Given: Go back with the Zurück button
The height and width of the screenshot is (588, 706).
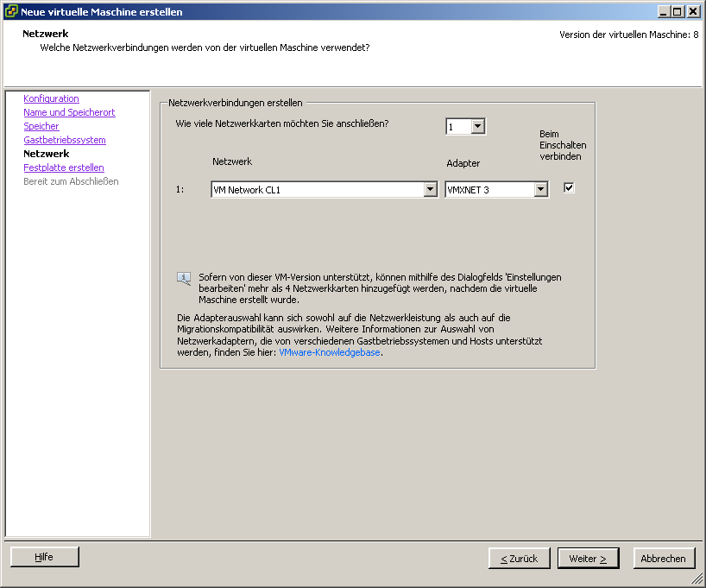Looking at the screenshot, I should click(519, 559).
